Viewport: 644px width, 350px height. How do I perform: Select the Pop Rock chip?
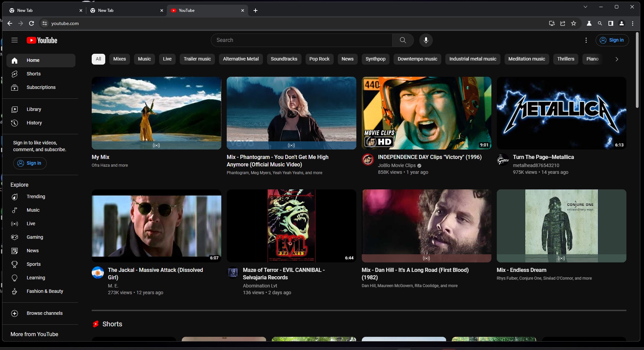pyautogui.click(x=319, y=59)
